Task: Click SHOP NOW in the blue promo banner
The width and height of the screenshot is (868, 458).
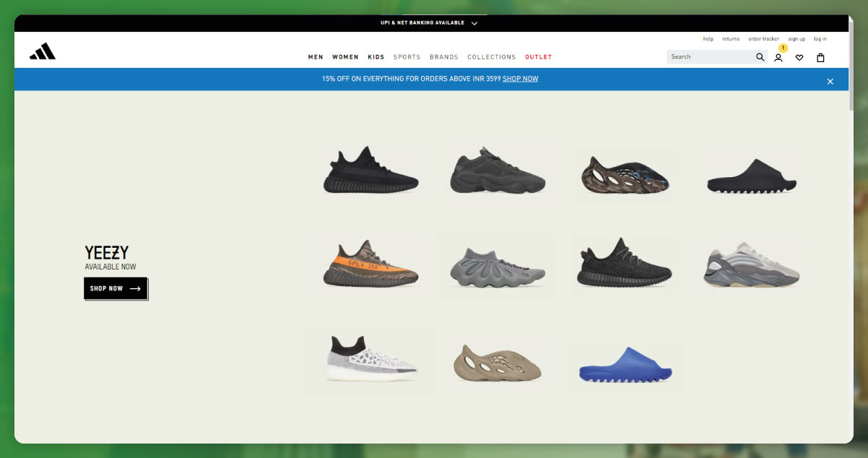Action: point(521,79)
